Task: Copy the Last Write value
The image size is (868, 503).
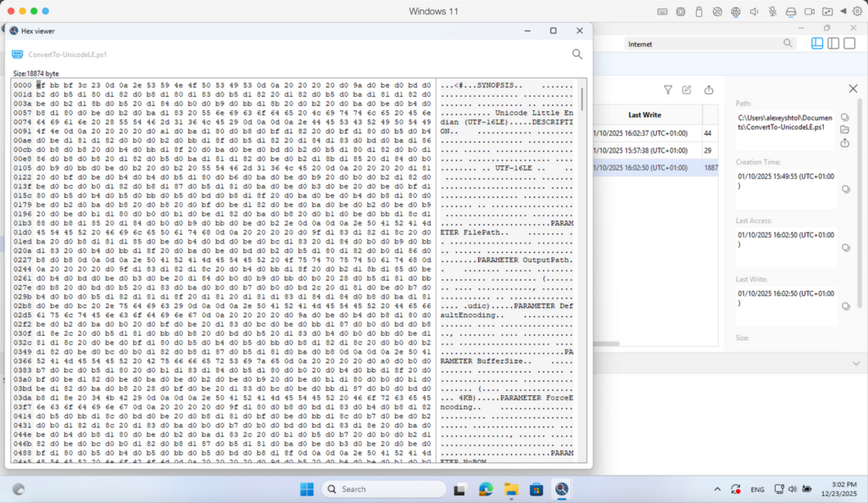Action: 844,306
